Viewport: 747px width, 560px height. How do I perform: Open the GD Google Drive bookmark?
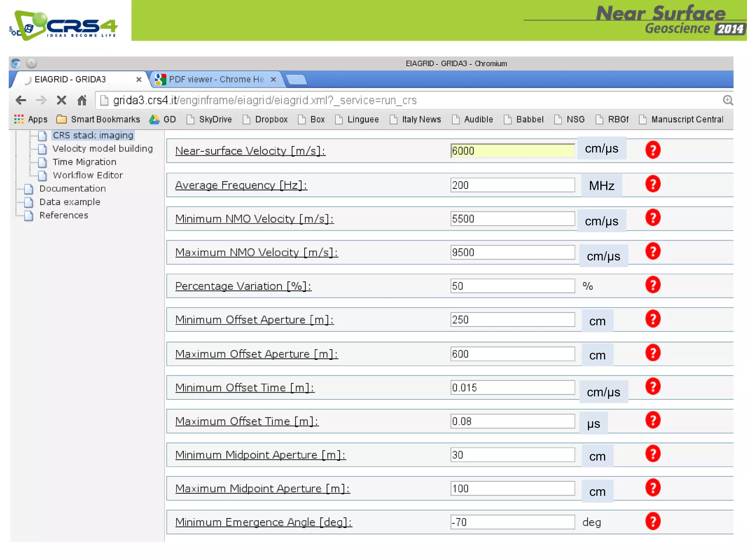click(x=163, y=119)
